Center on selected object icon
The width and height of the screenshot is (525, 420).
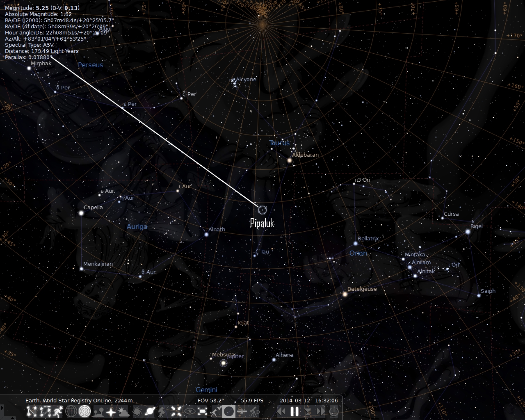click(x=175, y=411)
